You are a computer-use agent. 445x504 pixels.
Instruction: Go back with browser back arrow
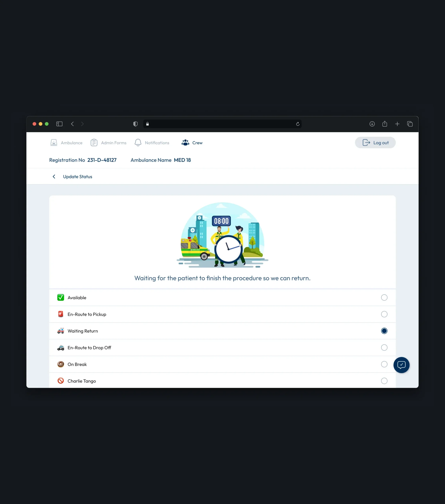(72, 124)
